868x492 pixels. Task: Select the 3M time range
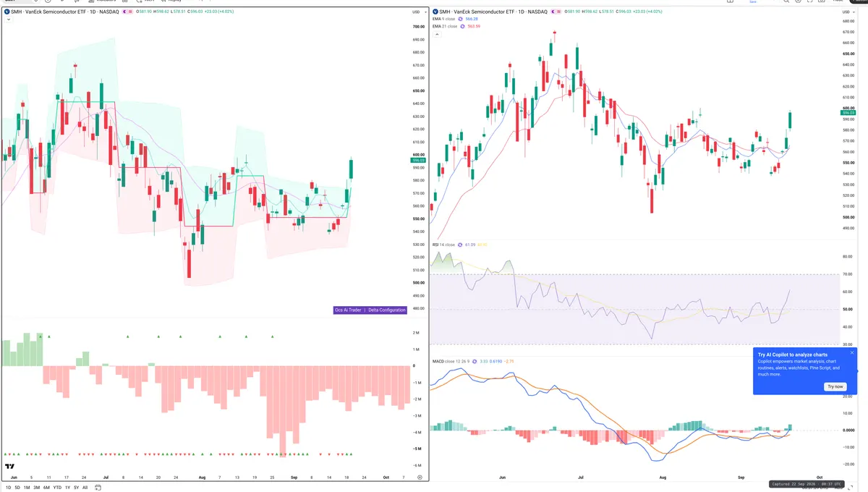[x=36, y=487]
